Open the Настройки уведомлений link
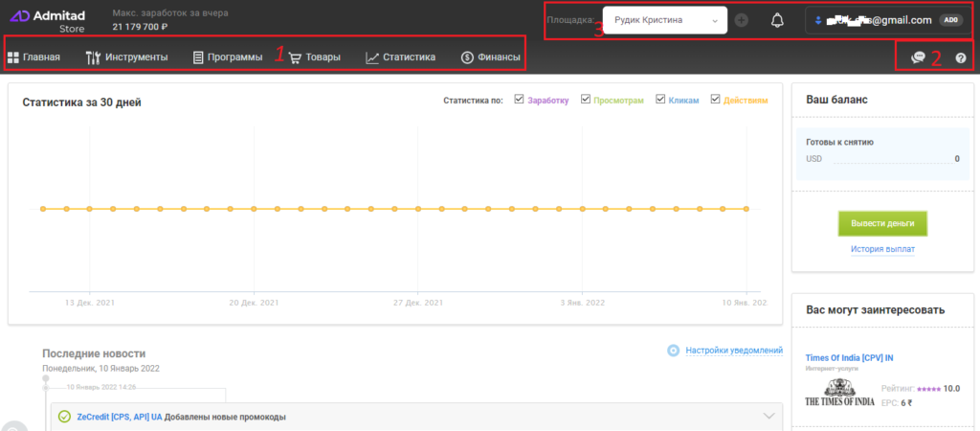The height and width of the screenshot is (431, 980). click(734, 351)
